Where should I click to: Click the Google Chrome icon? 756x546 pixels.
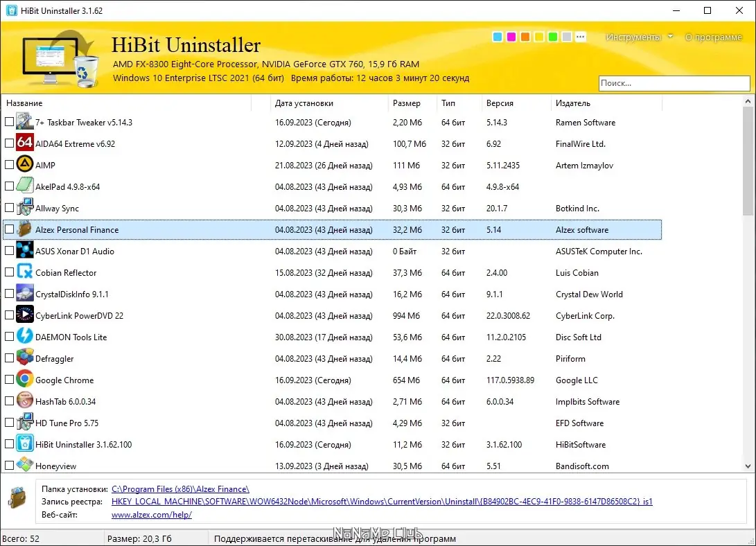pos(24,379)
